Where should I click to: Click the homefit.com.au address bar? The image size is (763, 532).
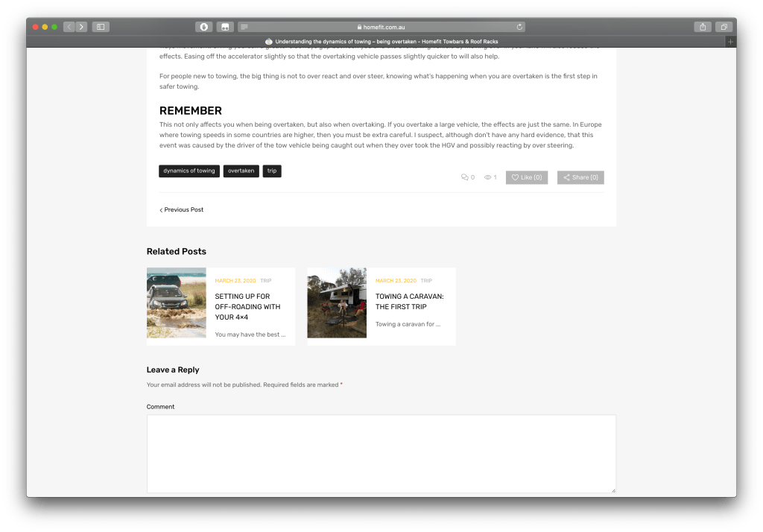pos(381,27)
